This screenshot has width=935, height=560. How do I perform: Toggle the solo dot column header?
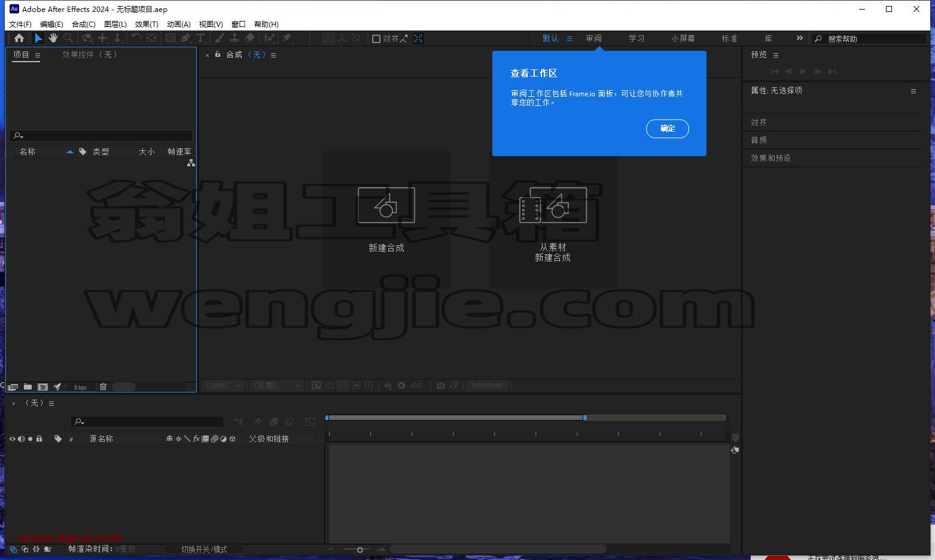30,439
